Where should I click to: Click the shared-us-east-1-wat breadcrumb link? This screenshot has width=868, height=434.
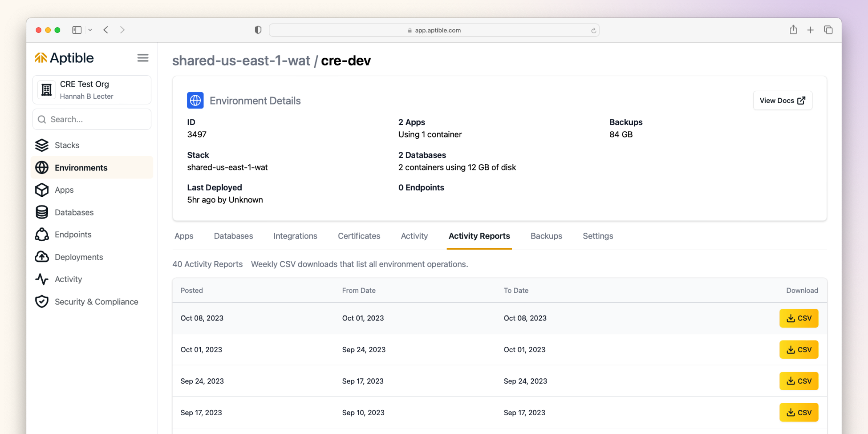point(241,61)
